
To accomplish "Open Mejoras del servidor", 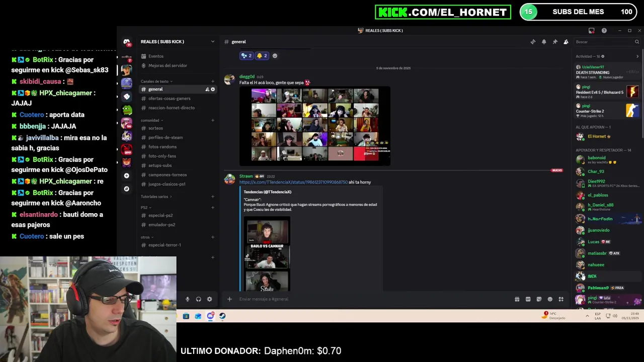I will [x=168, y=65].
